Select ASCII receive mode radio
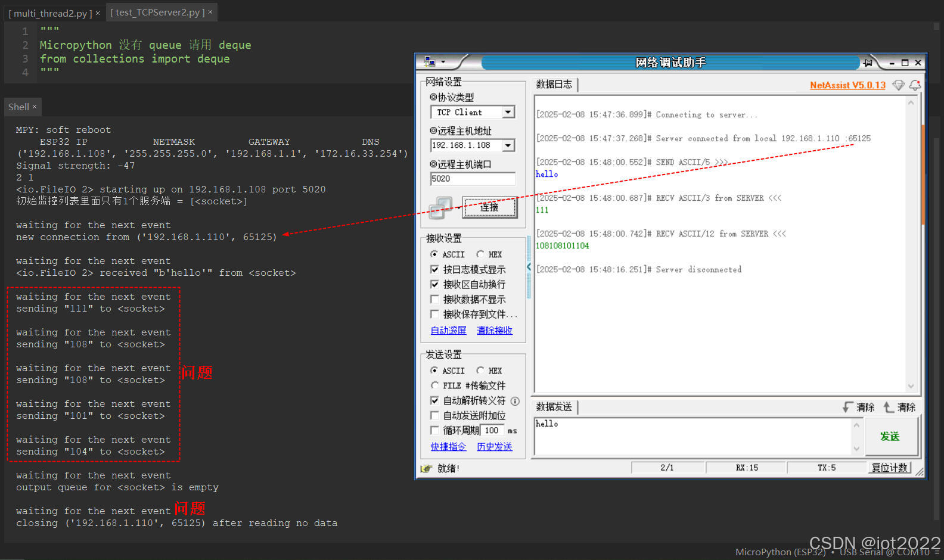The height and width of the screenshot is (560, 944). tap(434, 254)
